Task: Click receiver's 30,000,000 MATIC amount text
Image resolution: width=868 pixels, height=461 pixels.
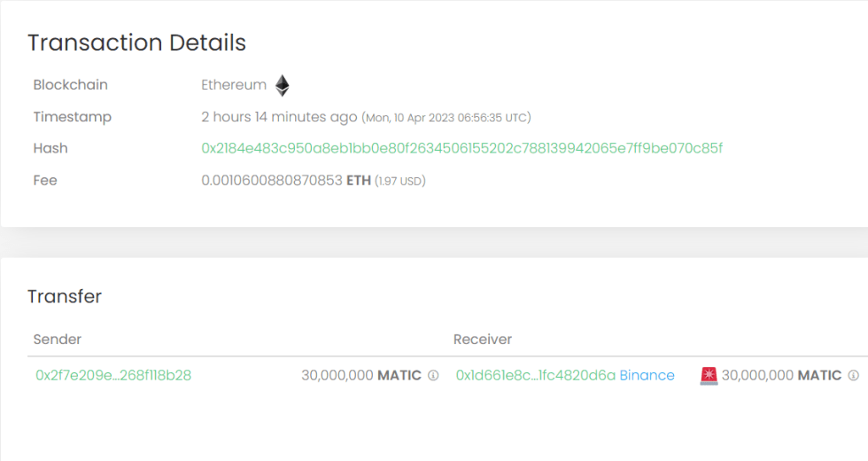Action: point(781,376)
